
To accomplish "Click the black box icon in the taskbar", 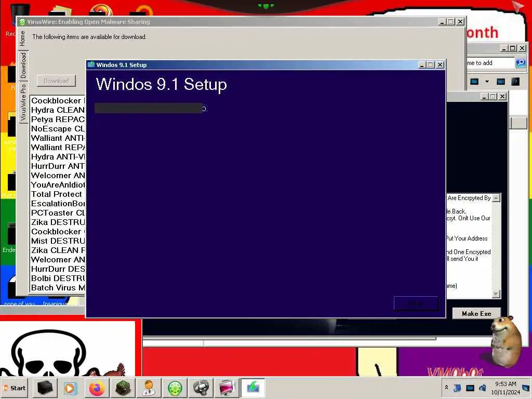I will (45, 388).
